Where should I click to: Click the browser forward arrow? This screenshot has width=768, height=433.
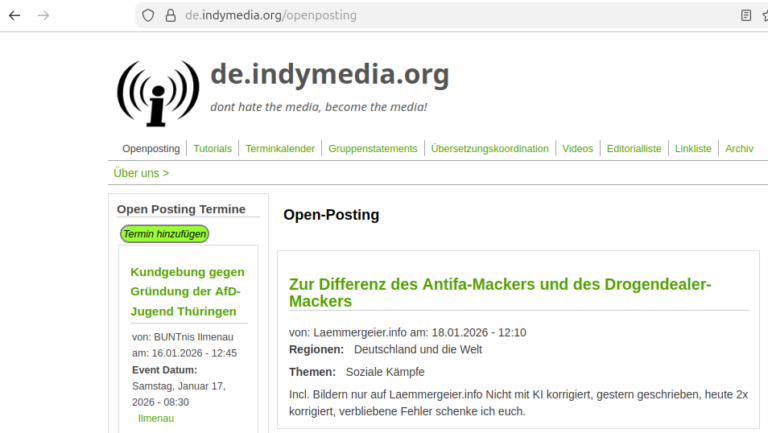click(x=43, y=15)
